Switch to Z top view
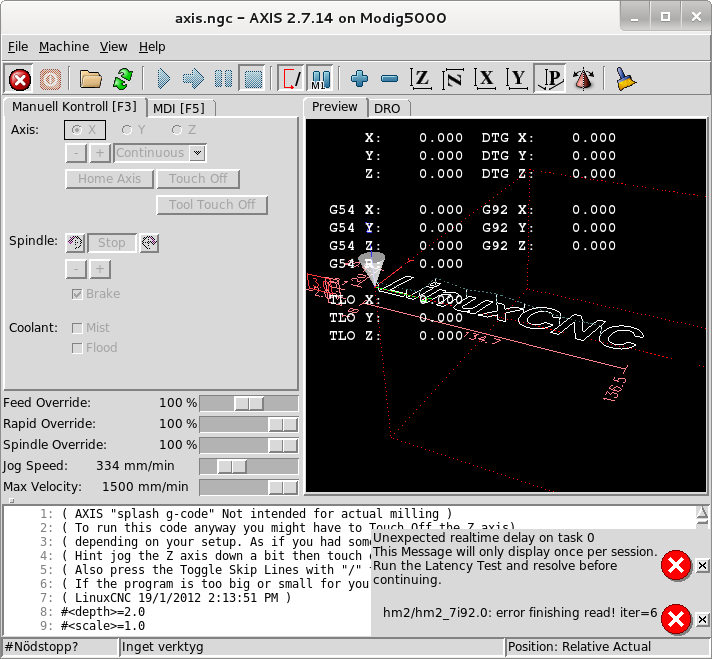Viewport: 712px width, 659px height. click(x=420, y=79)
